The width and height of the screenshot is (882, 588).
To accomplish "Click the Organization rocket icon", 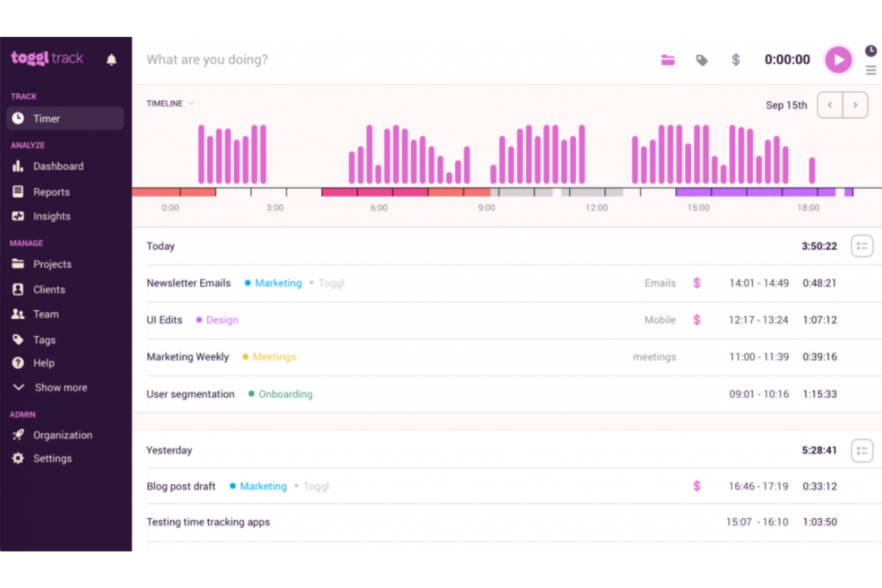I will click(x=18, y=435).
